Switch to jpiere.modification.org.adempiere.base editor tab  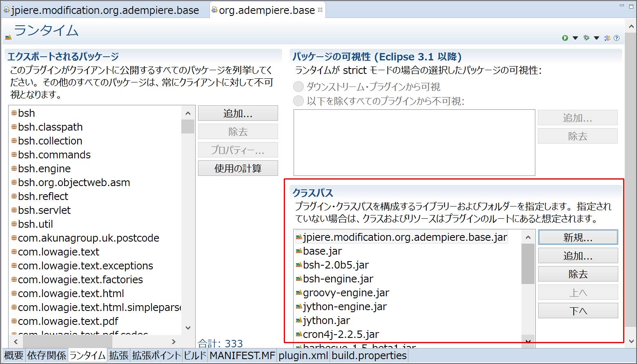click(x=105, y=10)
